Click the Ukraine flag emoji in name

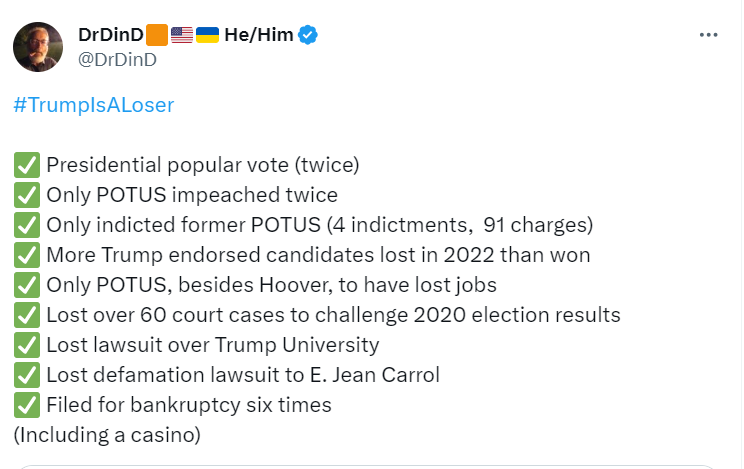click(x=207, y=35)
